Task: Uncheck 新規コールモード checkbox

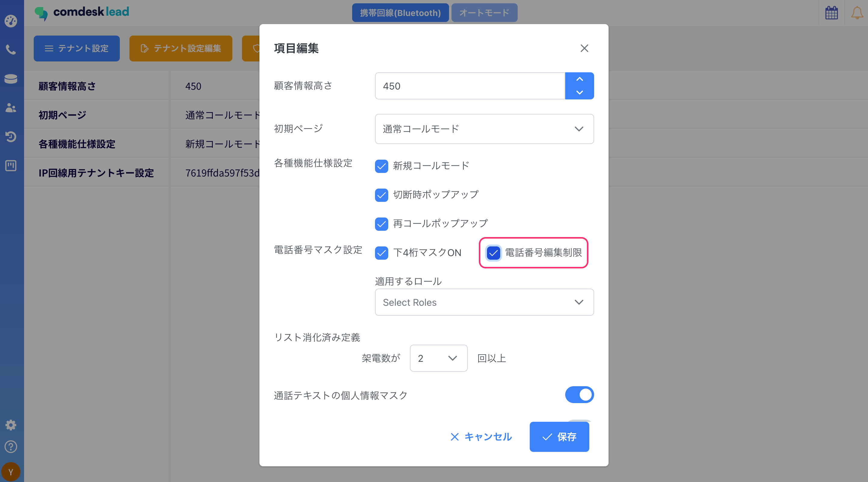Action: (x=381, y=166)
